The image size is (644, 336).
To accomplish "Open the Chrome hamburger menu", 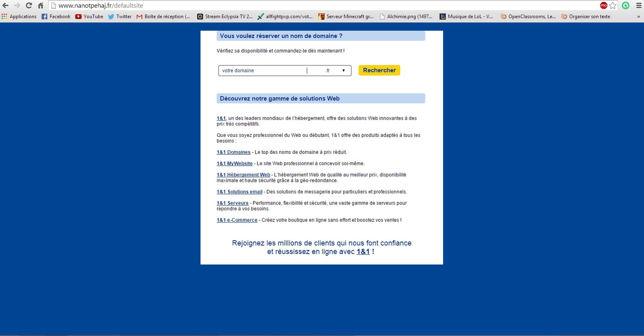I will point(638,6).
